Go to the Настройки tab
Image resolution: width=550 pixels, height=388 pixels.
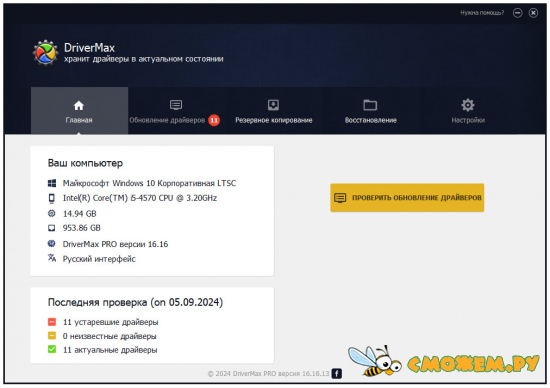click(468, 111)
